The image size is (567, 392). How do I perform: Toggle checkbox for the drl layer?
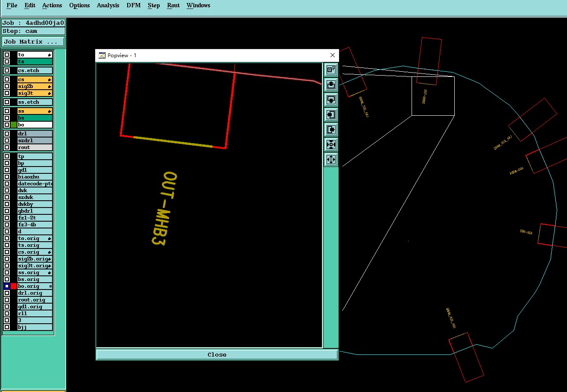(7, 134)
